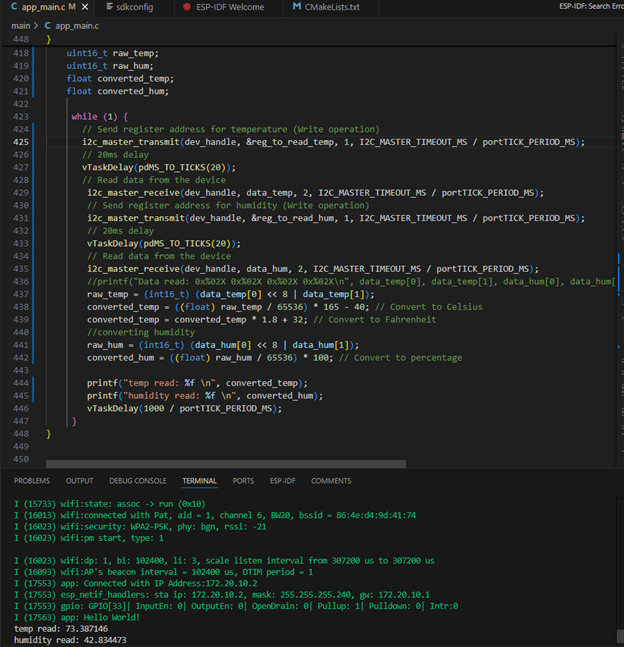
Task: Click the CMakeLists.txt tab's file icon
Action: (297, 7)
